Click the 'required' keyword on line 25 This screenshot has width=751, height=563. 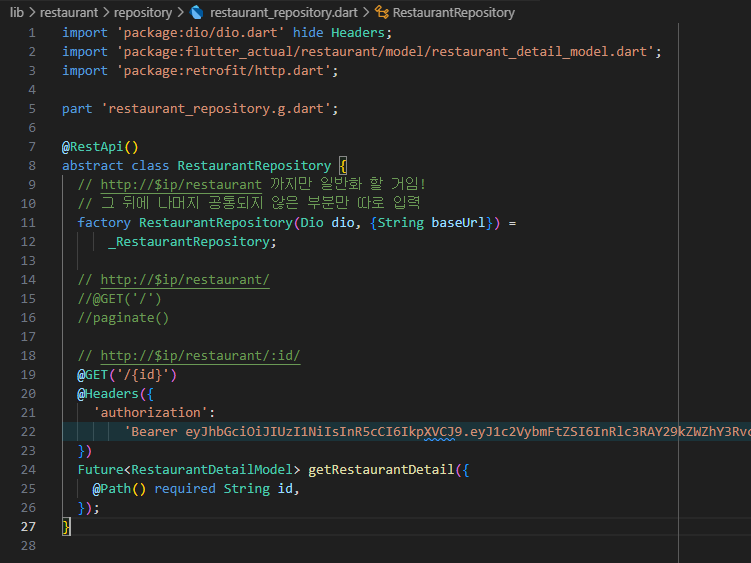pyautogui.click(x=185, y=489)
